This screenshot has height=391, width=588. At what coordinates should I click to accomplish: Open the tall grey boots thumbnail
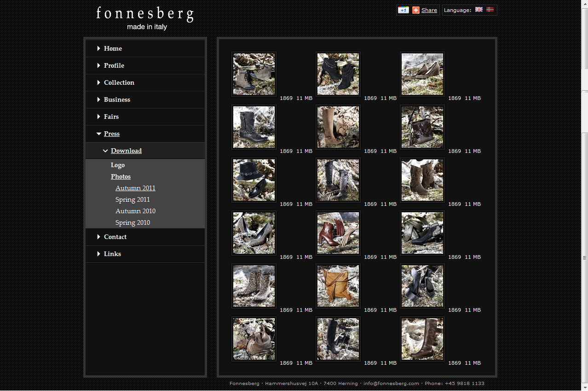pos(338,180)
